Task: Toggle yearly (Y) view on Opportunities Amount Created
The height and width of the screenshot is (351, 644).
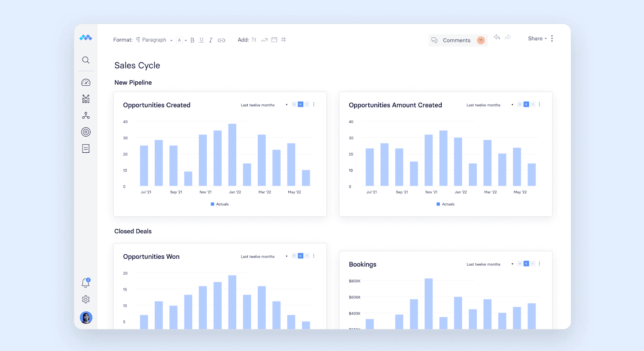Action: click(x=533, y=104)
